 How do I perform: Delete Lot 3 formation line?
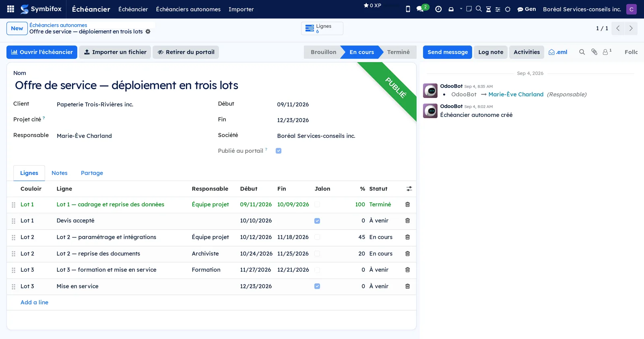click(407, 270)
